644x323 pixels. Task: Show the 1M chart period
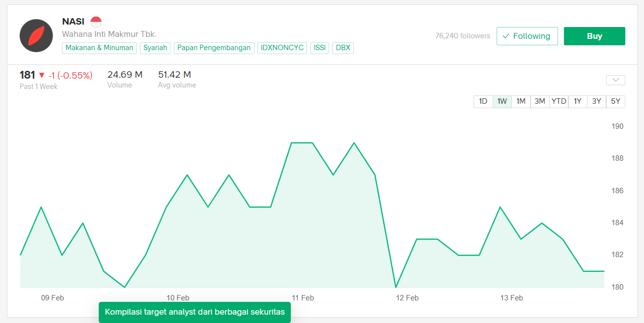point(521,101)
